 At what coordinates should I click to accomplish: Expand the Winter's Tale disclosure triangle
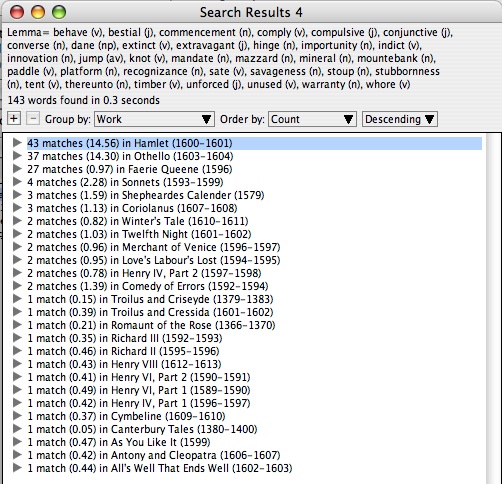17,221
